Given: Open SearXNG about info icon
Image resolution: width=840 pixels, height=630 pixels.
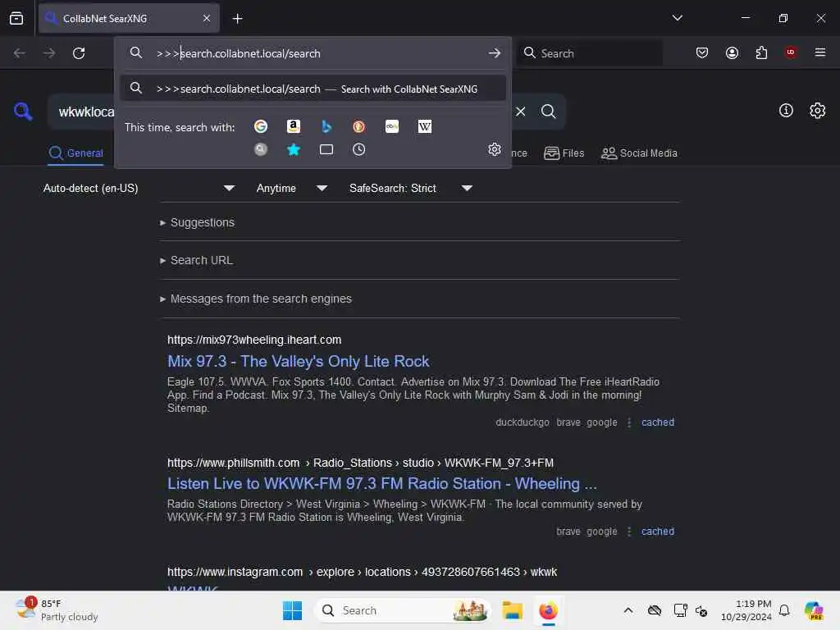Looking at the screenshot, I should (786, 111).
